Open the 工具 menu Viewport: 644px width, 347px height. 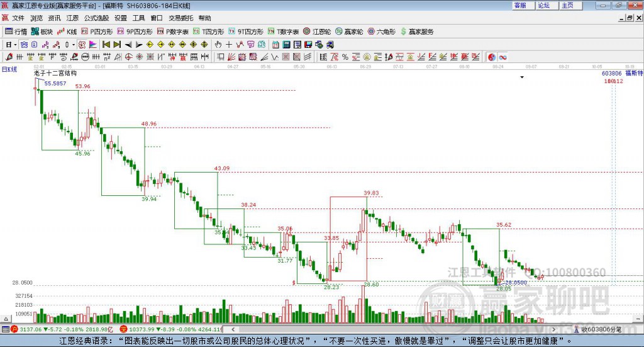pos(139,18)
